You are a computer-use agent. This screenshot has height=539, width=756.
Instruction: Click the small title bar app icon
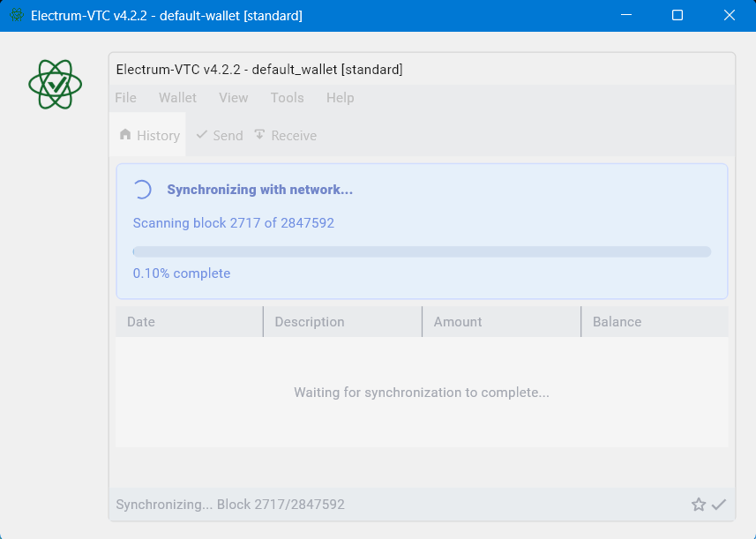click(17, 15)
